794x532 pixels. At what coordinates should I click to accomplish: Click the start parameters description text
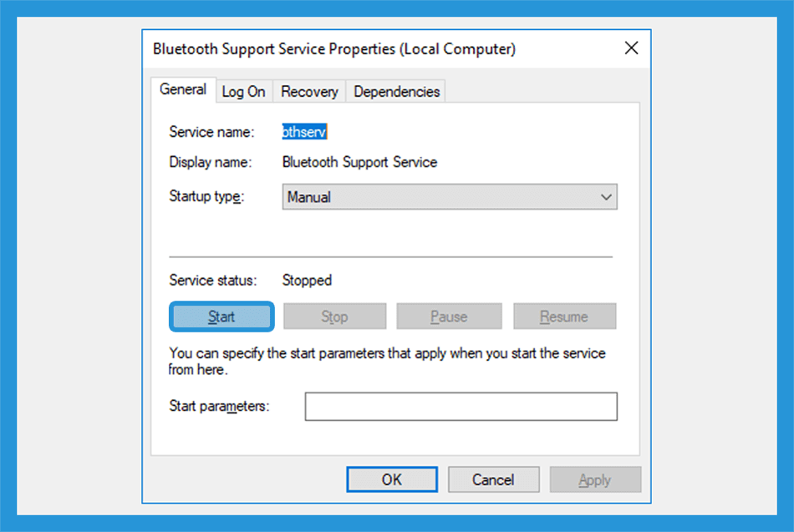tap(387, 361)
